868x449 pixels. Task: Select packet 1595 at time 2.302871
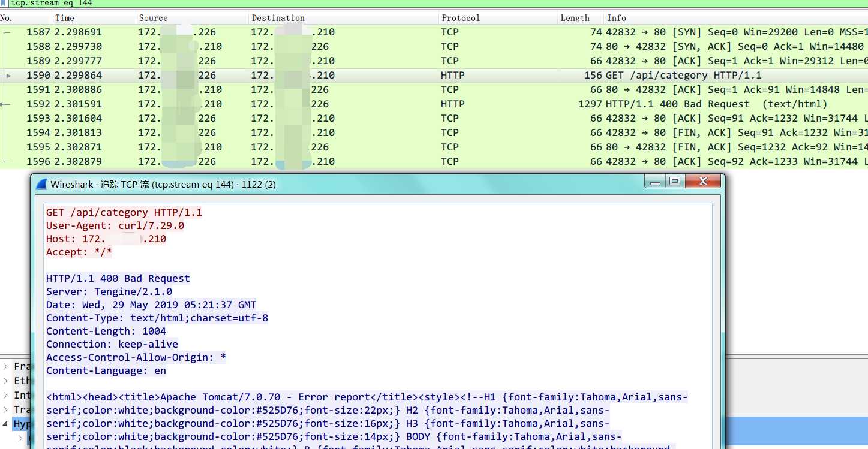pos(434,147)
